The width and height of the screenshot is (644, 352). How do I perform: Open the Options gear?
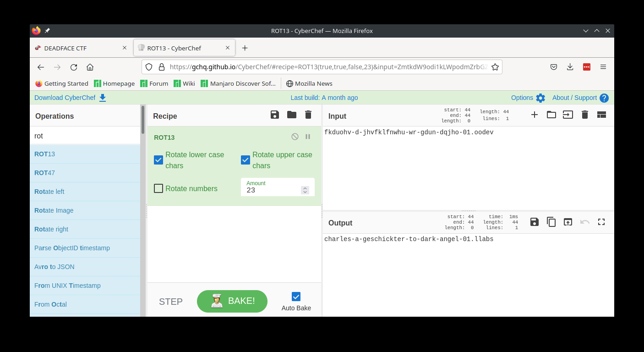(x=540, y=98)
